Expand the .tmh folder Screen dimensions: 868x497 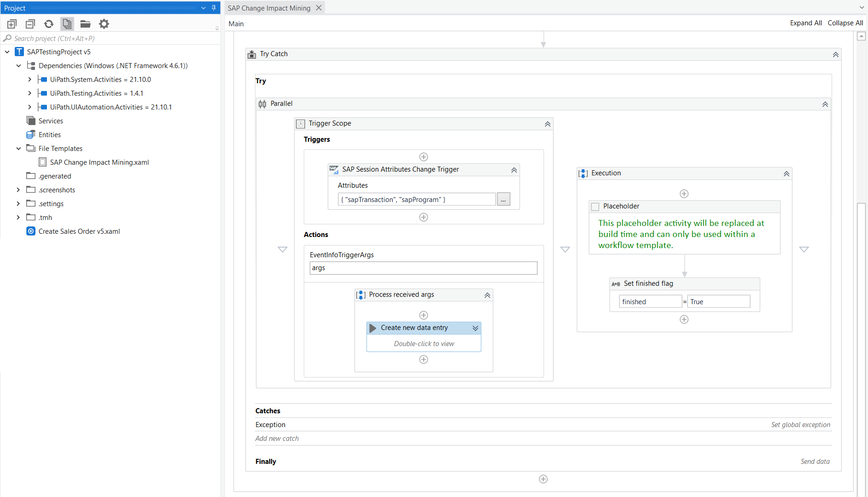click(18, 218)
